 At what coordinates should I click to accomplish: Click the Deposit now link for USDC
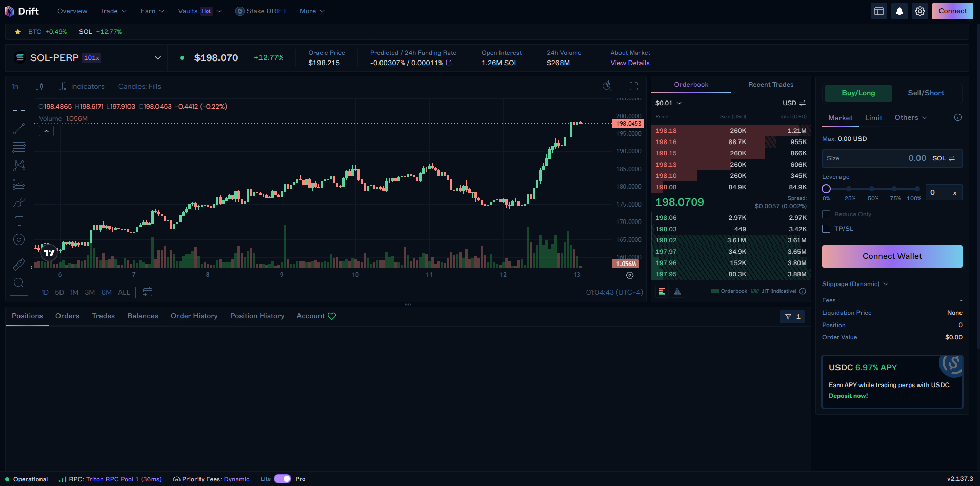coord(848,396)
